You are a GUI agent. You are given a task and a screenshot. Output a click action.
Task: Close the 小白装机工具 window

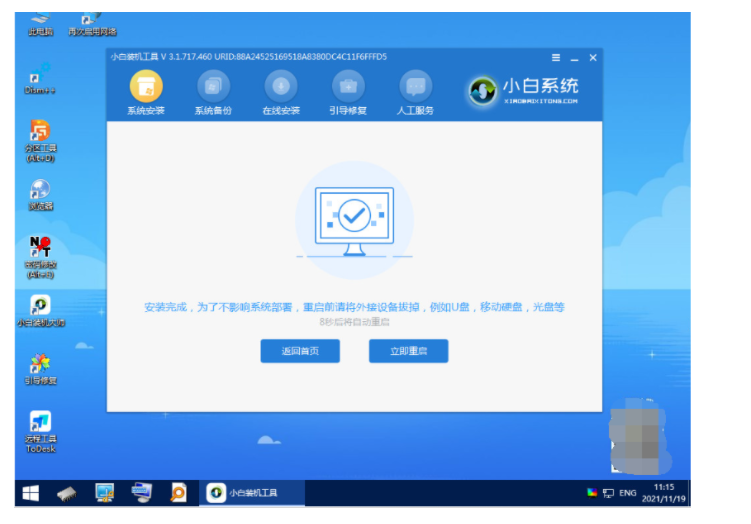(x=593, y=58)
